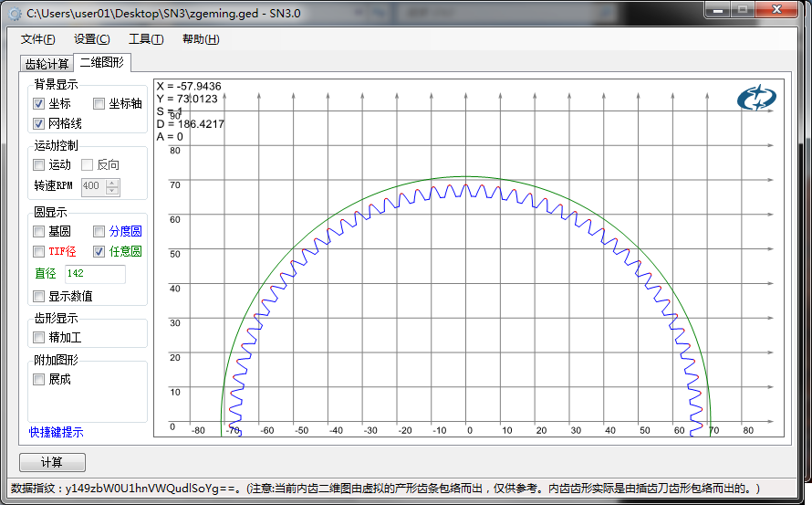Image resolution: width=812 pixels, height=505 pixels.
Task: Switch to the 齿轮计算 tab
Action: 47,64
